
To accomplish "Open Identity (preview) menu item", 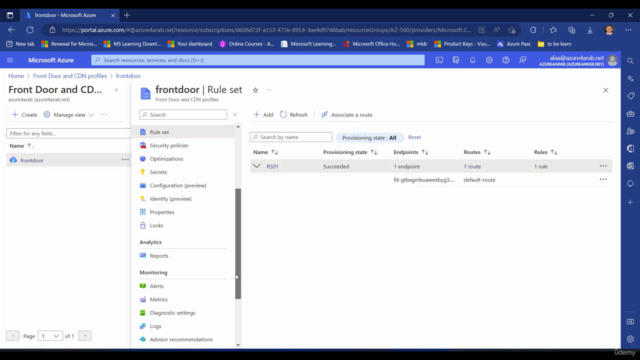I will [170, 199].
